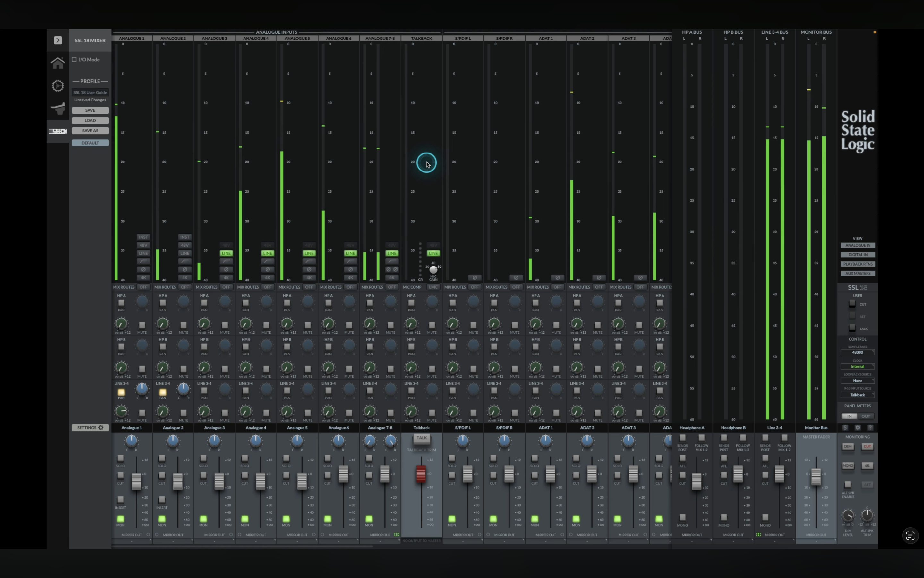Click the Headphone A bus fader handle
This screenshot has height=578, width=924.
click(697, 481)
